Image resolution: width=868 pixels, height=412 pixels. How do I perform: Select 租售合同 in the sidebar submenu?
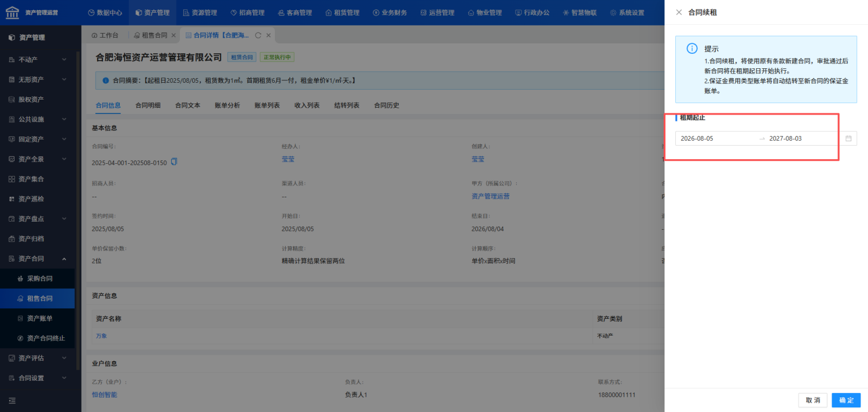[38, 299]
